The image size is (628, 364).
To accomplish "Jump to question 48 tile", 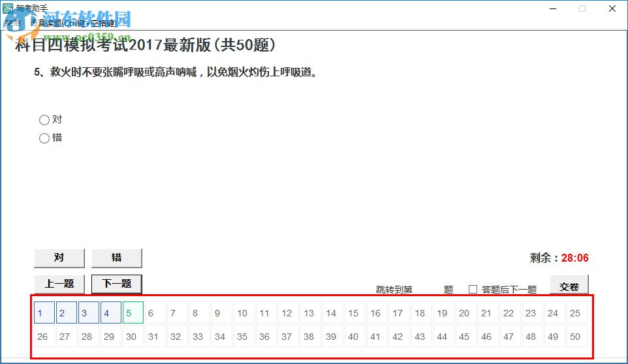I will tap(533, 336).
